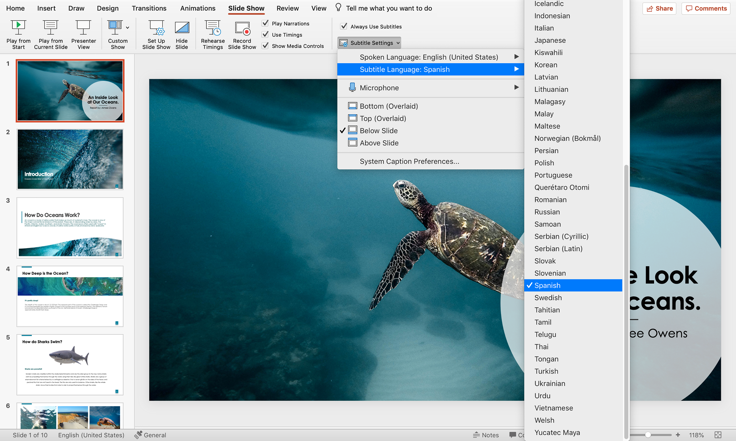Click the Play from Start icon
The height and width of the screenshot is (441, 736).
click(x=18, y=28)
